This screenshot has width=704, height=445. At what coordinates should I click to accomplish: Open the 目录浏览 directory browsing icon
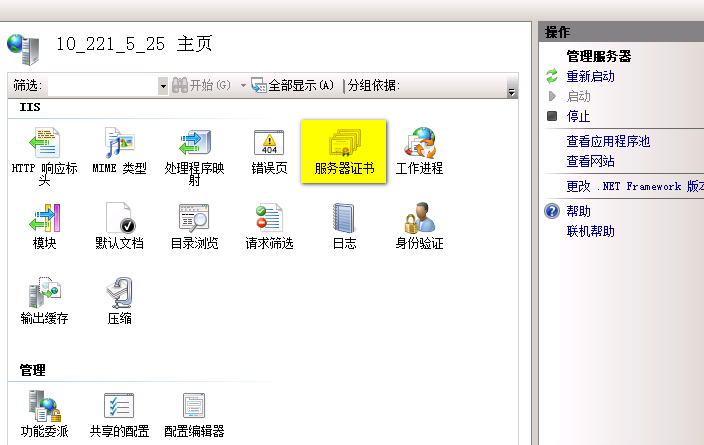pyautogui.click(x=194, y=220)
